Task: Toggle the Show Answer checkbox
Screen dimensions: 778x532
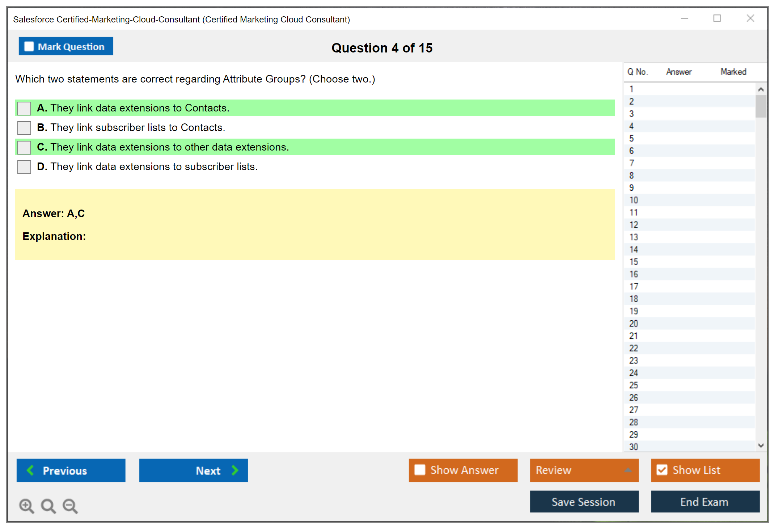Action: pyautogui.click(x=420, y=470)
